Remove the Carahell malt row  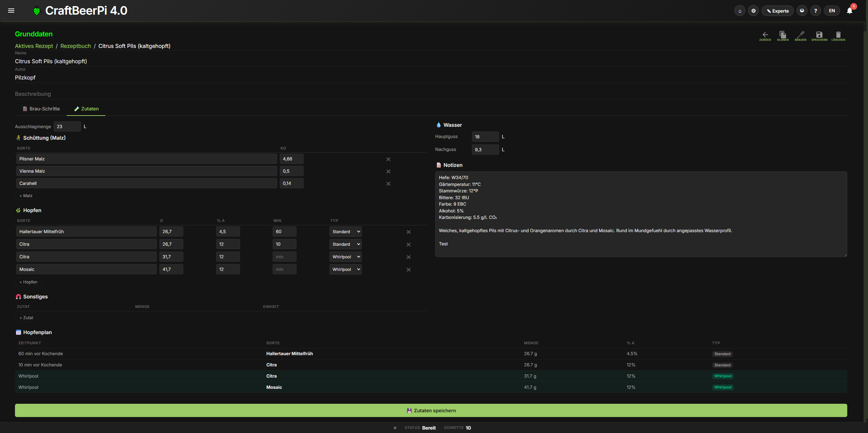(x=388, y=184)
